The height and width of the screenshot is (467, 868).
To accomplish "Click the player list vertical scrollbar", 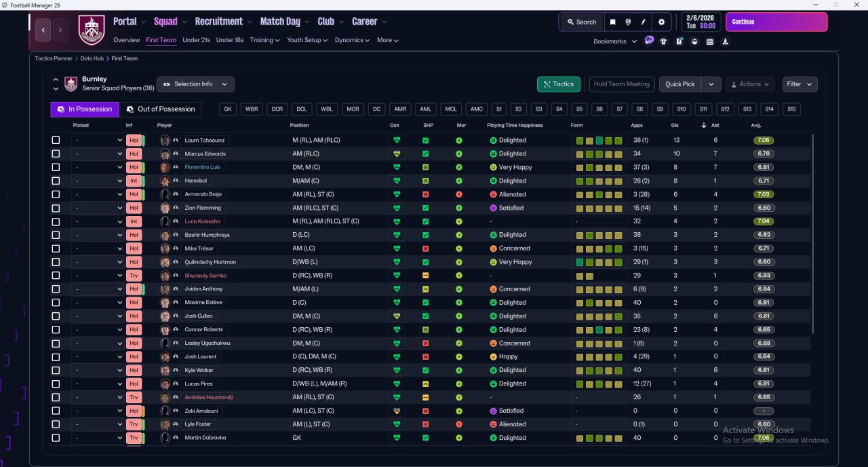I will pyautogui.click(x=812, y=234).
